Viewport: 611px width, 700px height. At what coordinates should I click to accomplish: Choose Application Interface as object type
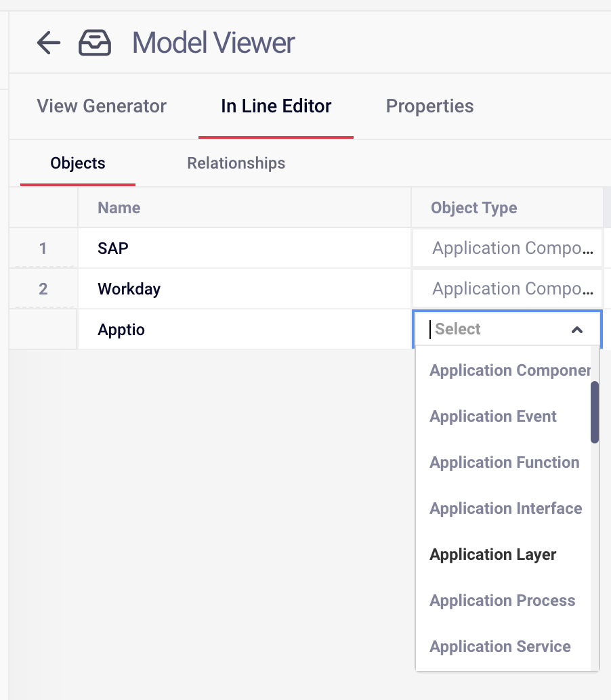505,508
